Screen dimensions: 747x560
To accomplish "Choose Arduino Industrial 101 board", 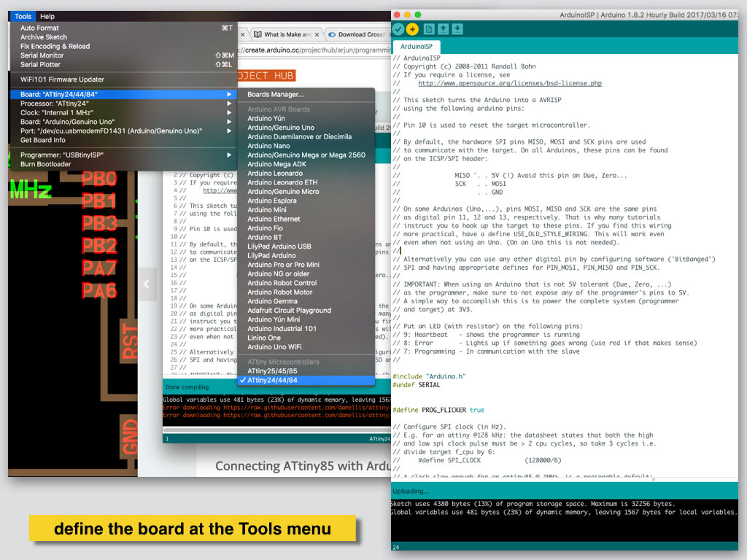I will [x=306, y=329].
